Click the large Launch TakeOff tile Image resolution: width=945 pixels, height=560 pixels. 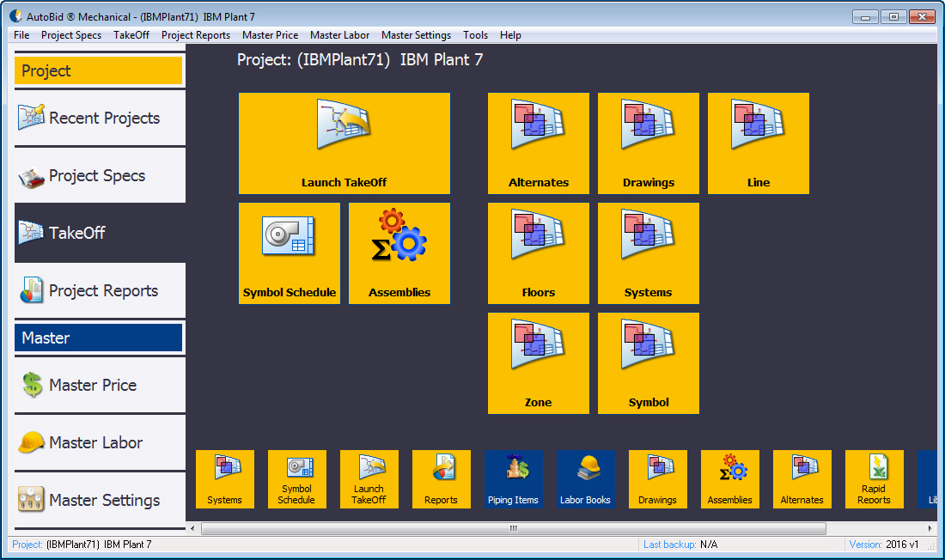point(344,143)
